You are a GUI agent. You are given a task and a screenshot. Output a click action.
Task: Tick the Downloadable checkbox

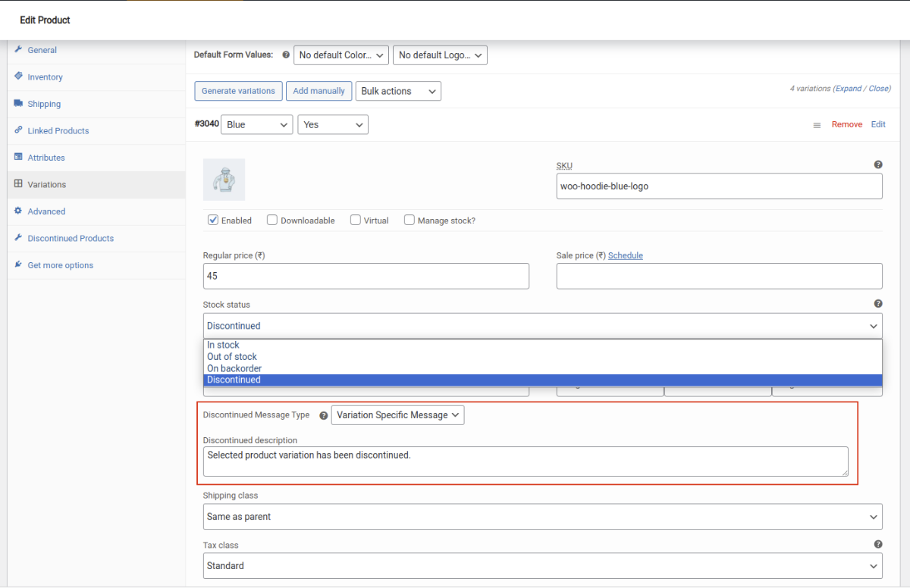tap(271, 220)
